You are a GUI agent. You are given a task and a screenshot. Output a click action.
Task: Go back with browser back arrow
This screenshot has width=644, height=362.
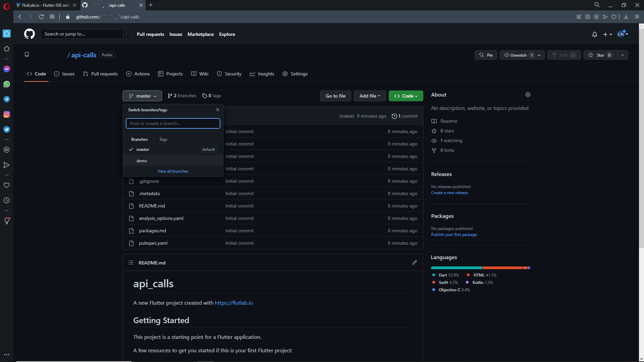[20, 17]
